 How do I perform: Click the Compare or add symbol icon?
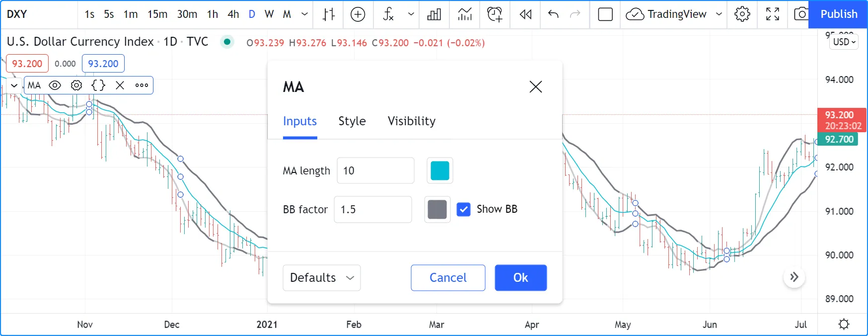pyautogui.click(x=358, y=14)
